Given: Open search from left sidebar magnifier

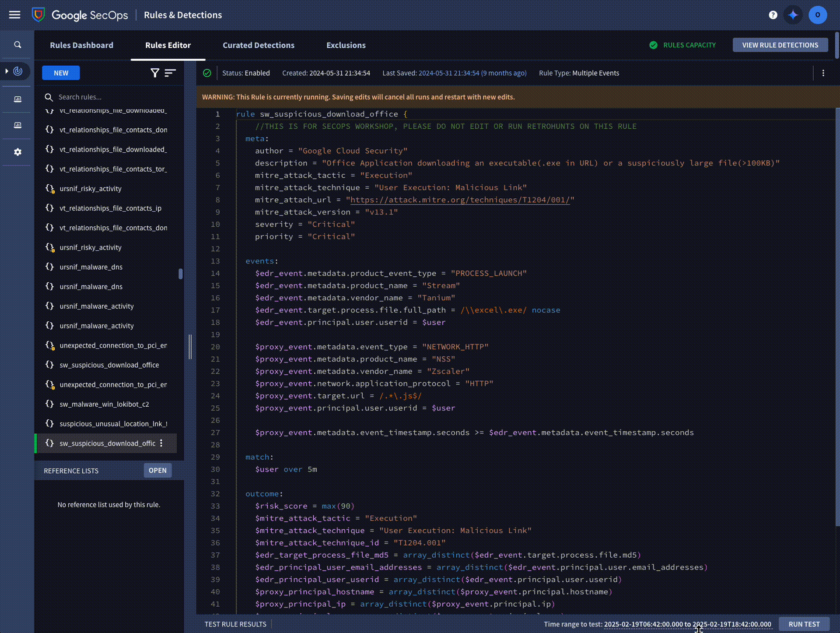Looking at the screenshot, I should [17, 45].
